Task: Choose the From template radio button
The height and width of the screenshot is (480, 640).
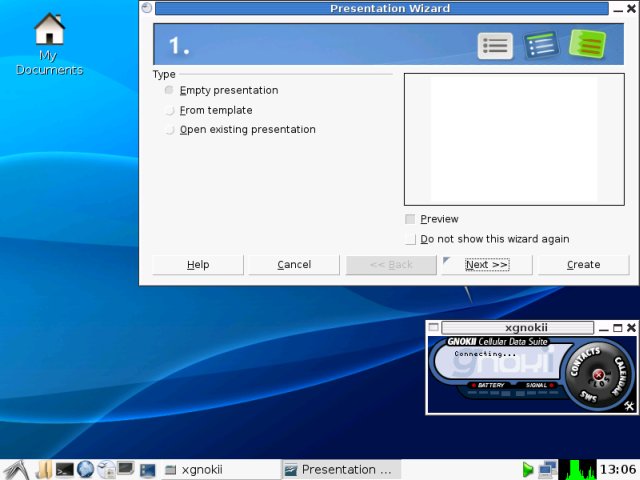Action: pos(169,111)
